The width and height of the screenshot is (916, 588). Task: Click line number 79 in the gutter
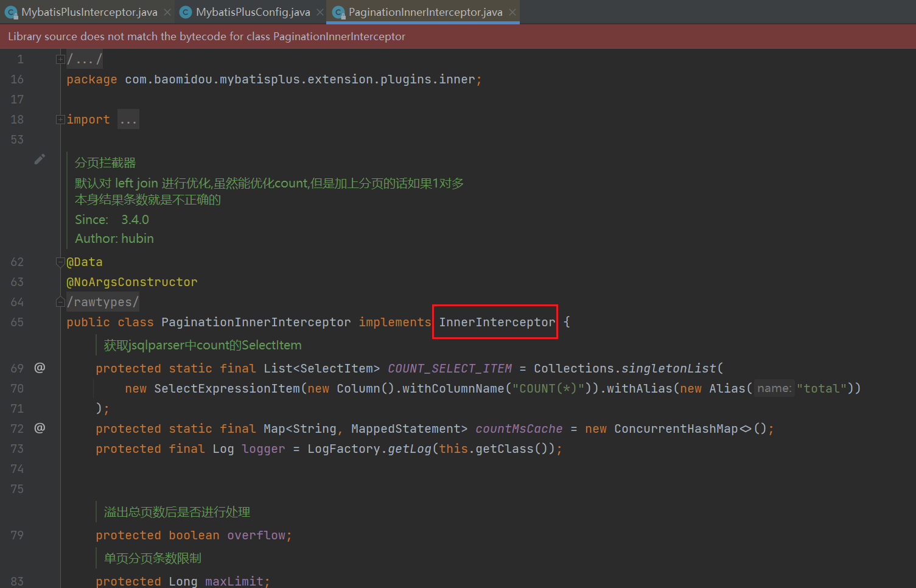17,535
